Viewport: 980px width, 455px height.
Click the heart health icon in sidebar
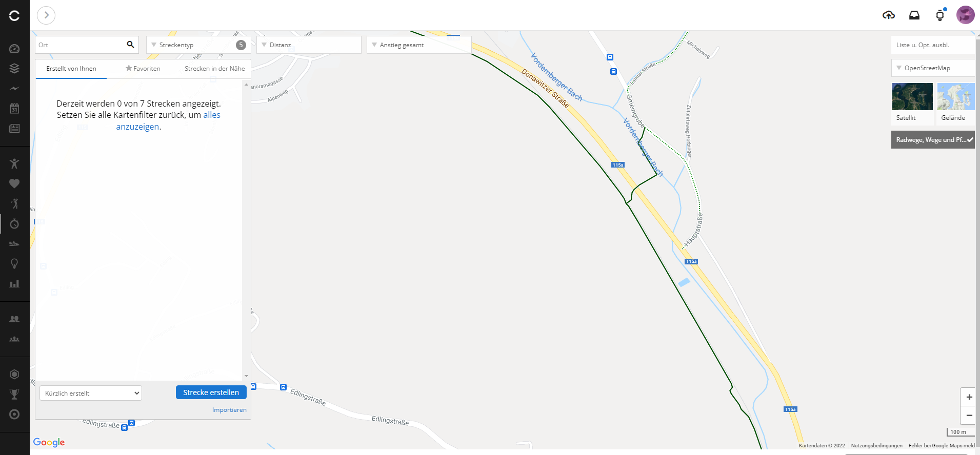click(14, 183)
